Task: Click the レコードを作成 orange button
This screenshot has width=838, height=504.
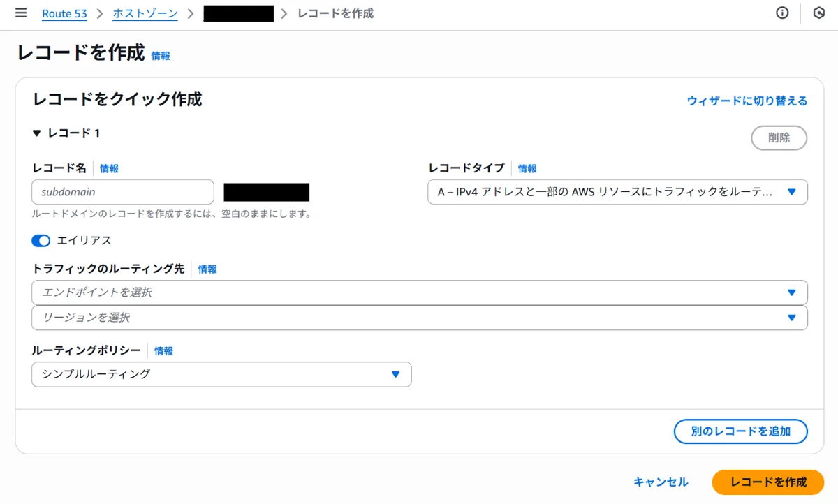Action: pos(767,482)
